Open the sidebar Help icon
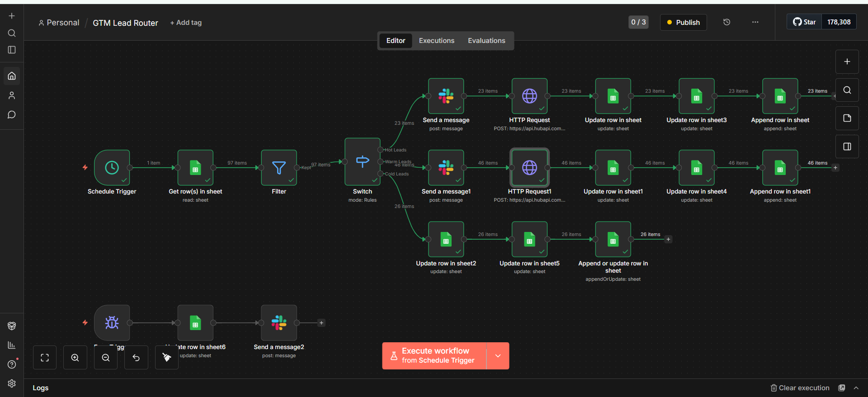Screen dimensions: 868x397 (12, 364)
